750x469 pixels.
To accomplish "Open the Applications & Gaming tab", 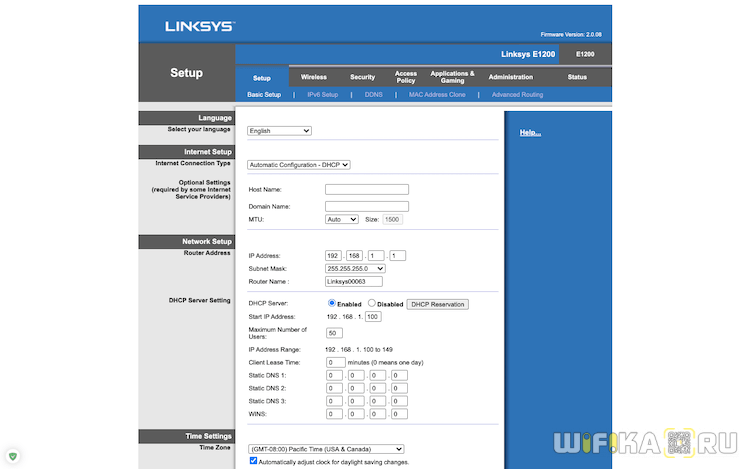I will pyautogui.click(x=452, y=77).
